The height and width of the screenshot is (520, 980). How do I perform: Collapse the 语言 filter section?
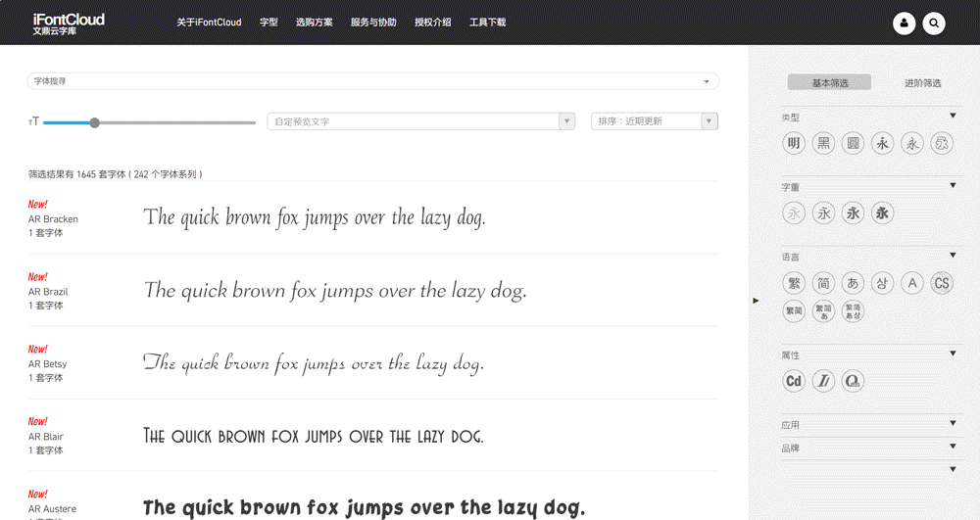click(953, 256)
